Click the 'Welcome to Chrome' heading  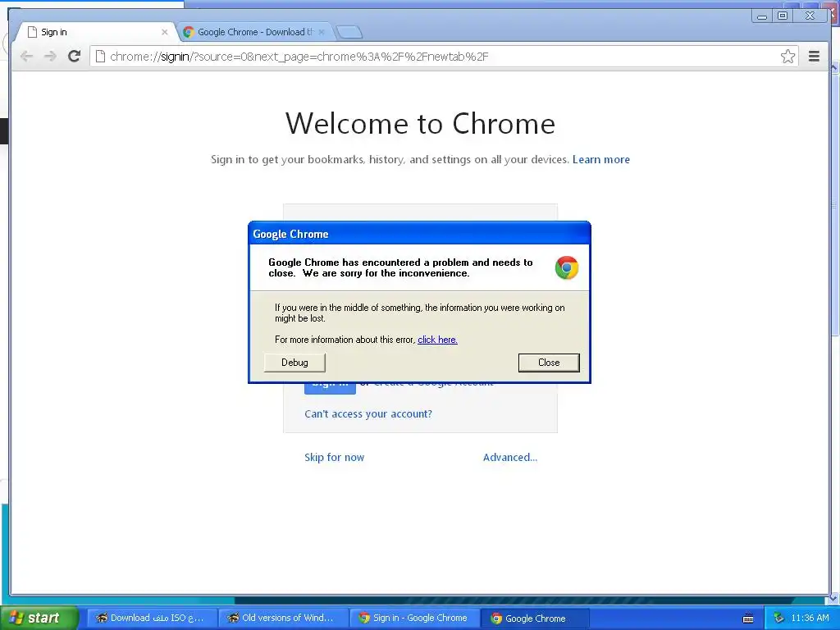420,124
